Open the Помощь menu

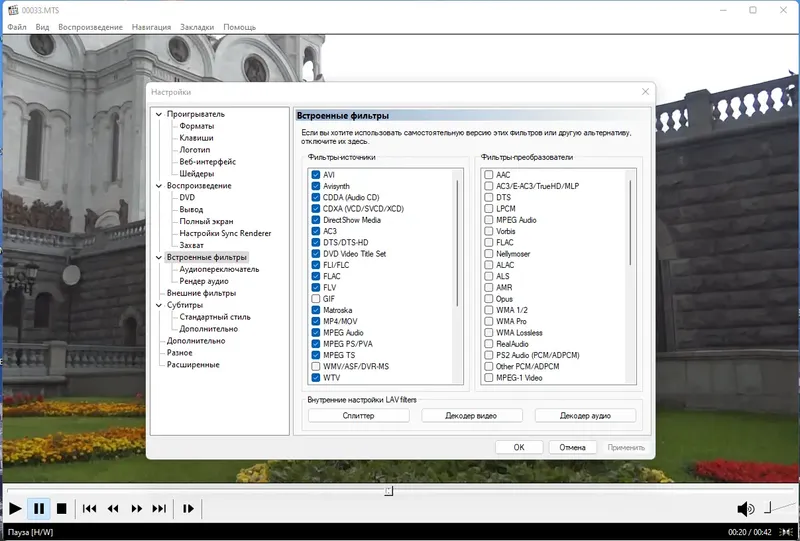(x=239, y=27)
